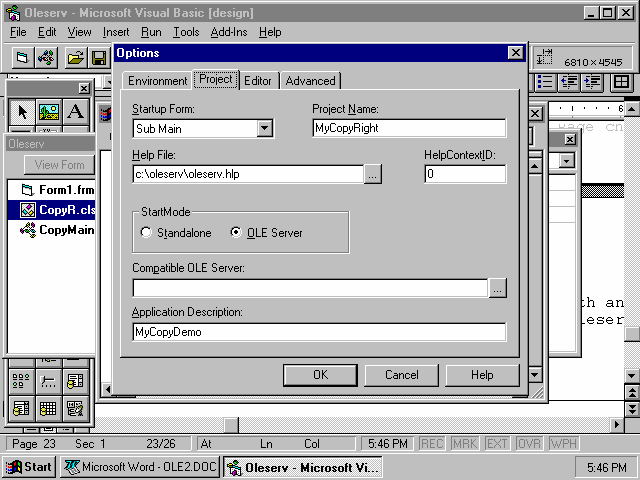Screen dimensions: 640x480
Task: Select the Pointer tool in the toolbox
Action: coord(22,112)
